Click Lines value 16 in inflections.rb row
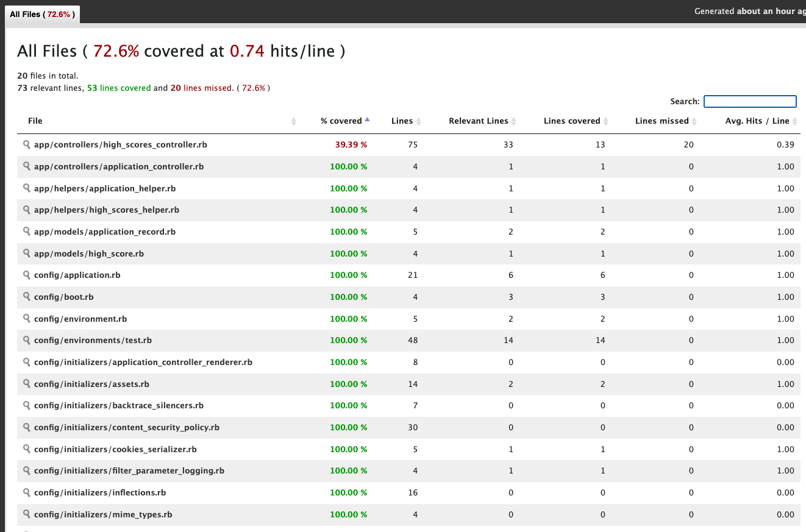This screenshot has height=532, width=806. [413, 493]
